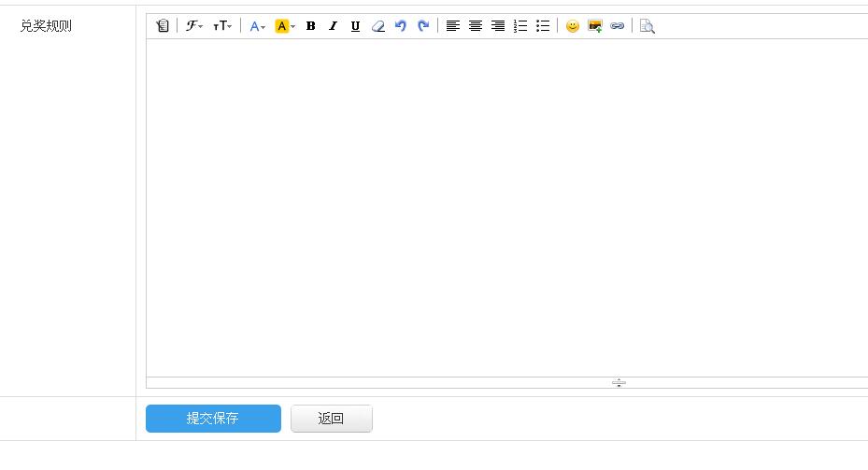
Task: Redo the last edit
Action: (423, 26)
